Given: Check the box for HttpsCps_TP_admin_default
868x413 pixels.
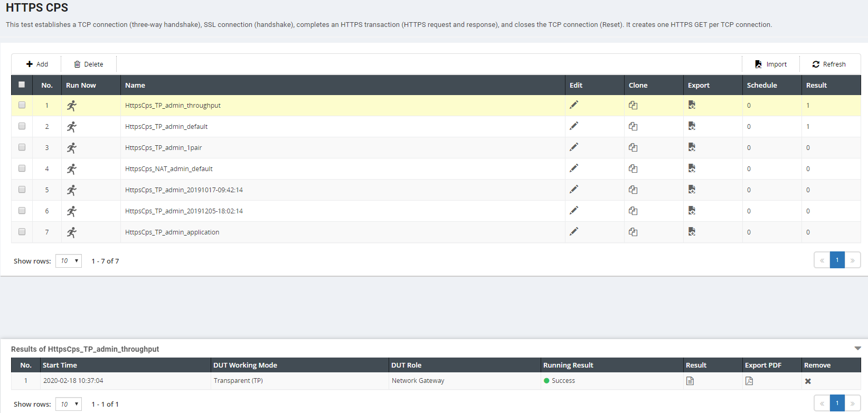Looking at the screenshot, I should tap(22, 126).
